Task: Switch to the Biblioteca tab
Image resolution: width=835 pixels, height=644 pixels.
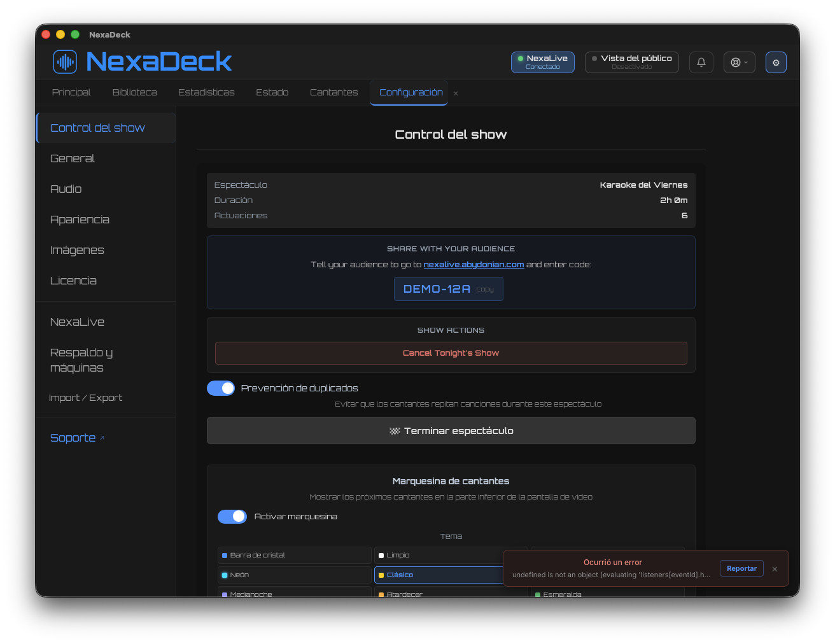Action: pos(134,92)
